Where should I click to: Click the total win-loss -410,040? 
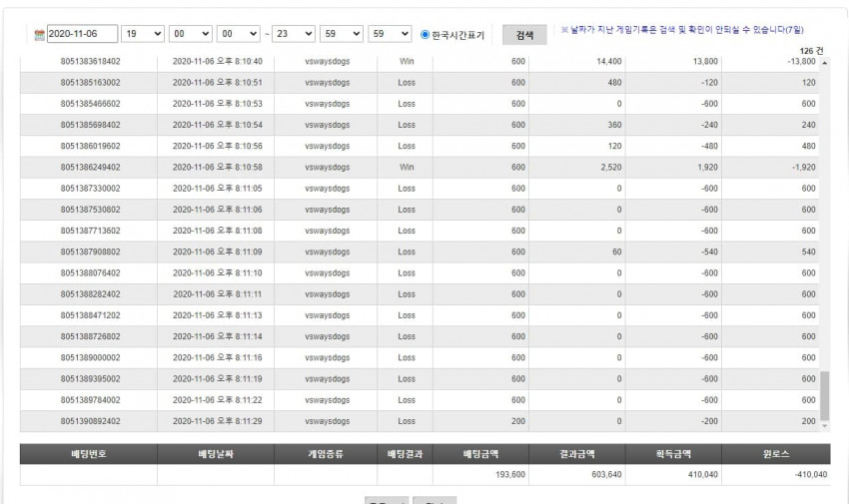(x=811, y=475)
